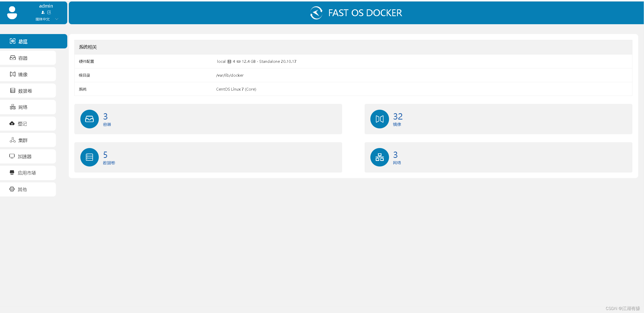Click the 集群 cluster sidebar icon

point(13,140)
